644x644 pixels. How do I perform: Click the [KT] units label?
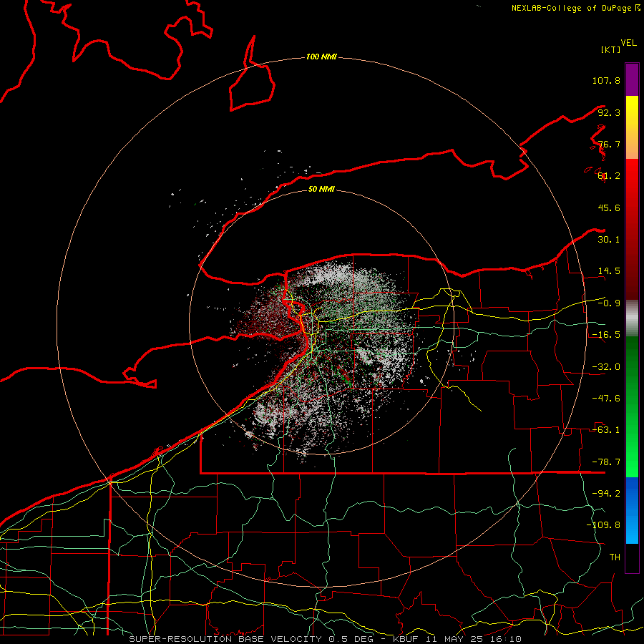[x=610, y=49]
